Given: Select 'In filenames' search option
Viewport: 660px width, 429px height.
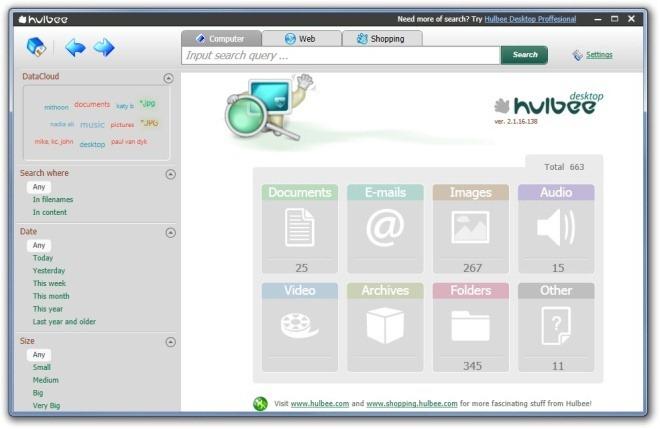Looking at the screenshot, I should coord(53,200).
